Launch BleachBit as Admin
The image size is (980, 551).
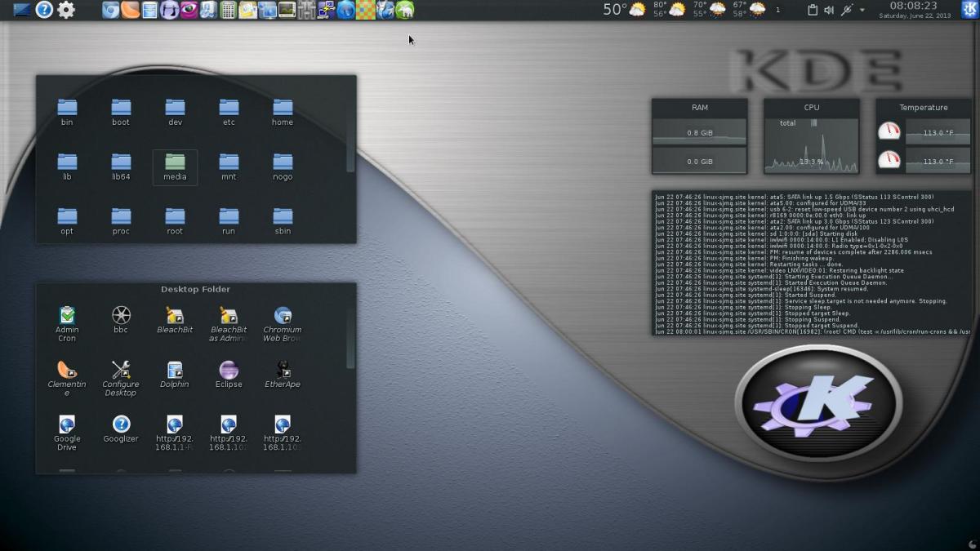pos(229,324)
